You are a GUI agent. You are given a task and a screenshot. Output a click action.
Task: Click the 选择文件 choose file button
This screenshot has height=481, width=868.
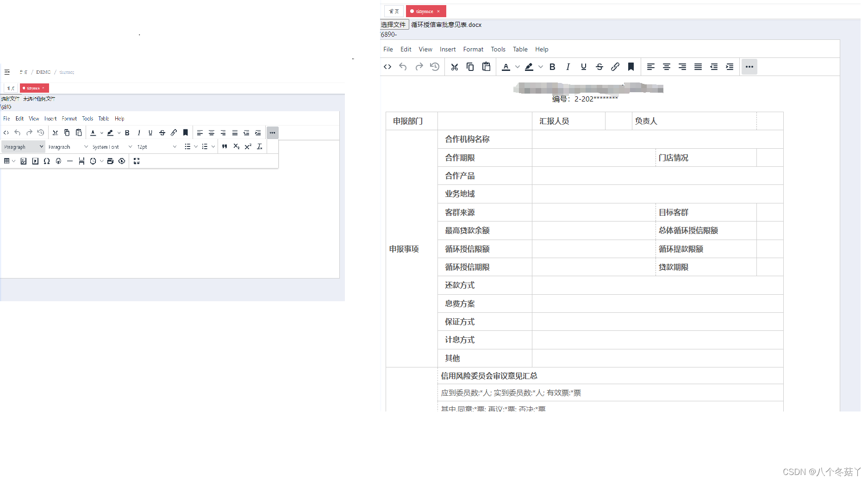pyautogui.click(x=394, y=25)
